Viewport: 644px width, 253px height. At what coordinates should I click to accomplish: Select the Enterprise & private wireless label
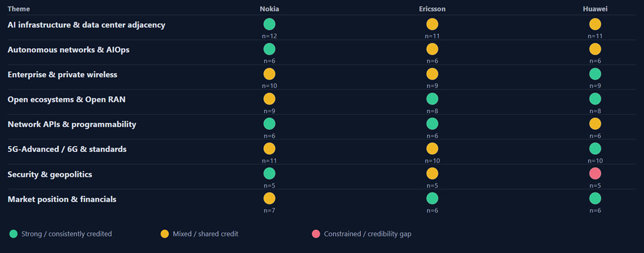coord(63,75)
